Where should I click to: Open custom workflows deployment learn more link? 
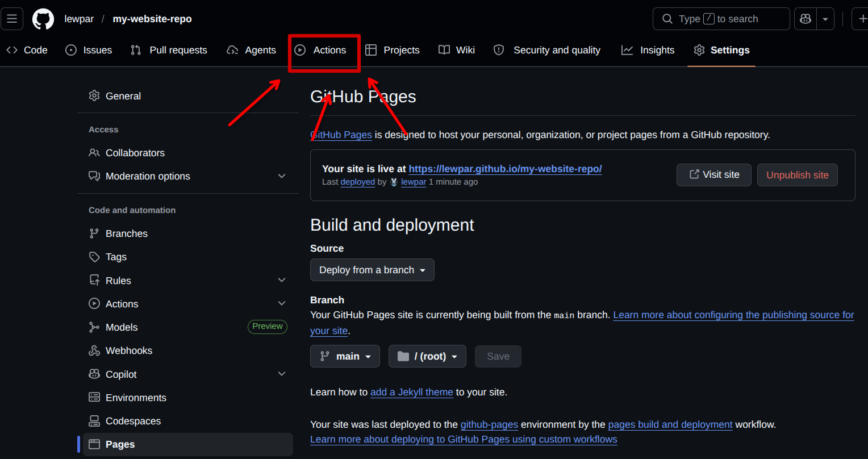coord(464,439)
